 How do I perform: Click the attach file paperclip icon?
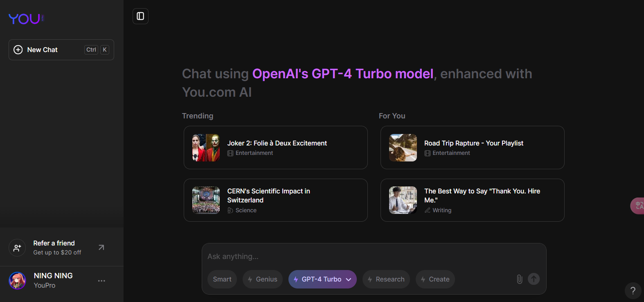click(x=520, y=279)
